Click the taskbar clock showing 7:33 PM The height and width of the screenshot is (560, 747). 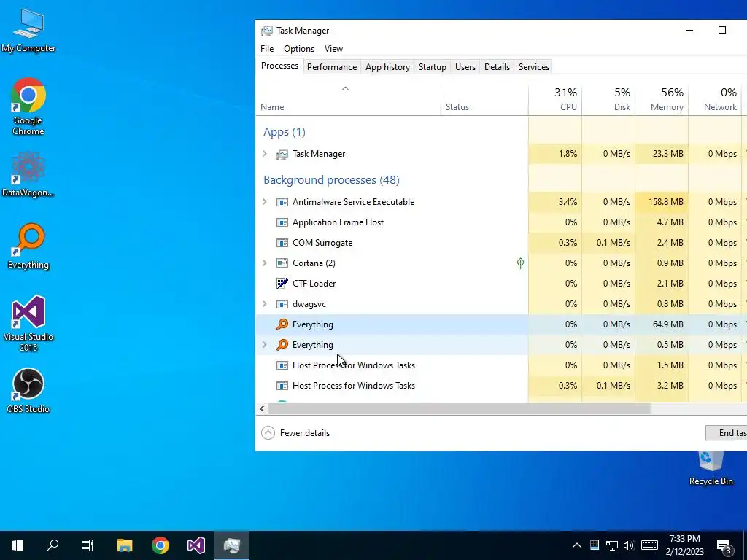685,545
